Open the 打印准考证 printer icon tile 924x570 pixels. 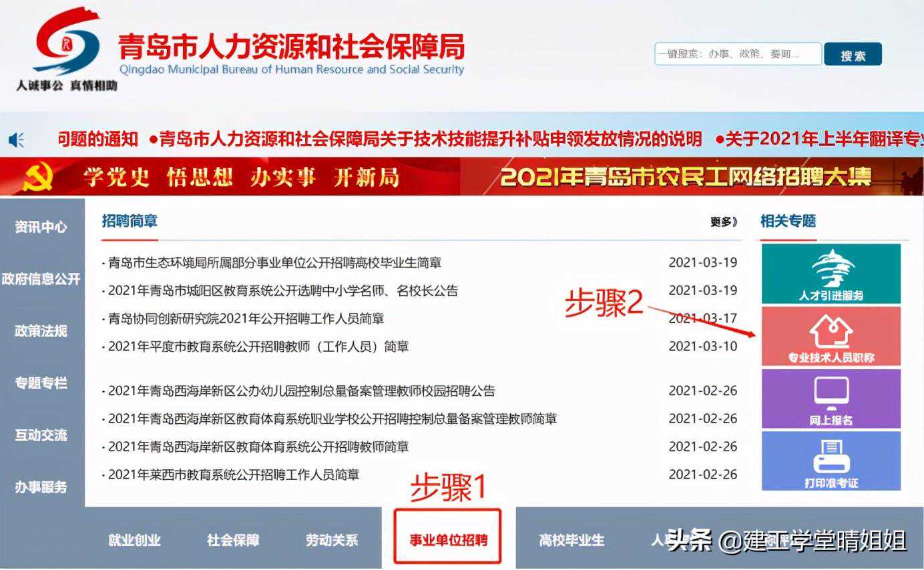pos(831,461)
